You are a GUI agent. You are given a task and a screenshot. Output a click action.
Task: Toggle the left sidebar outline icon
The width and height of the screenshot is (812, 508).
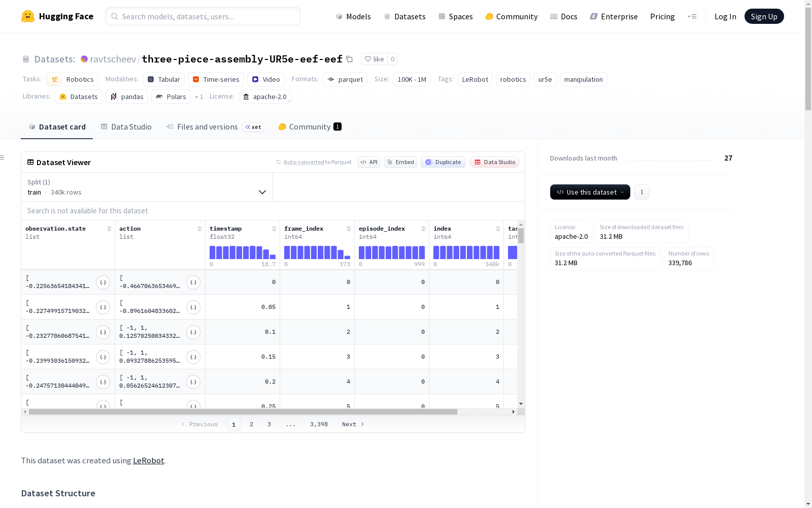click(3, 157)
